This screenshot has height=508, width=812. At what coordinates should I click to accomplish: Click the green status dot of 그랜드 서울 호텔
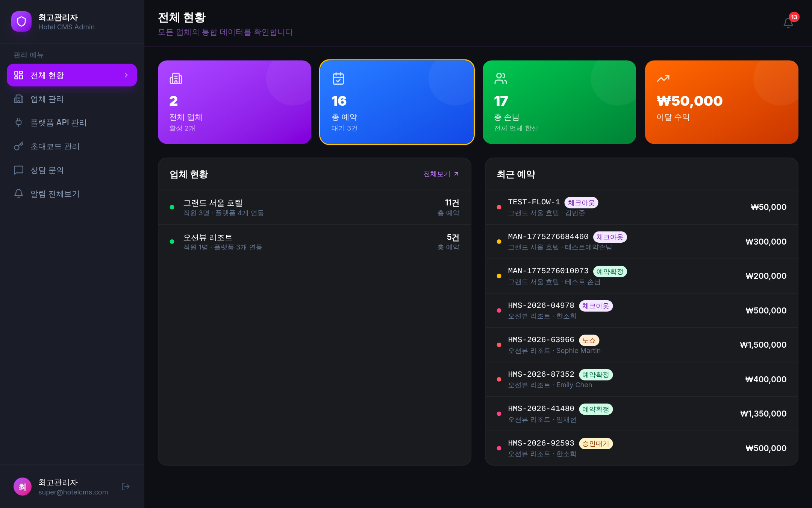(172, 207)
